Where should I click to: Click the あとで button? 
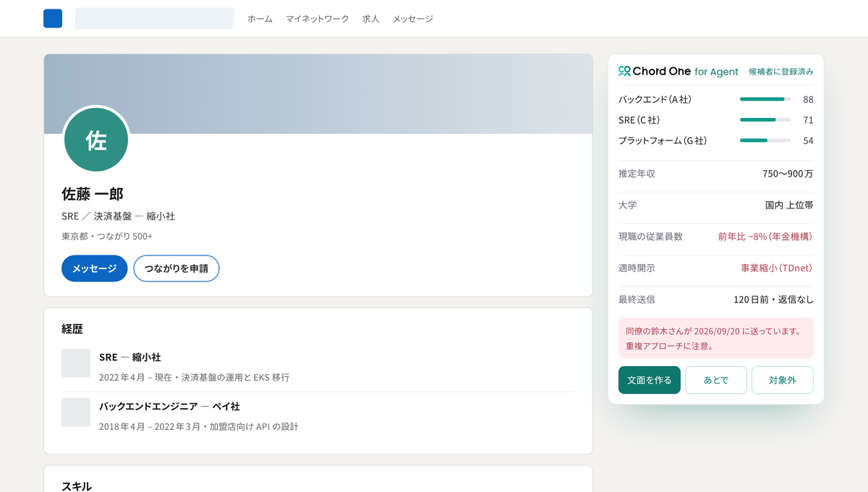[716, 380]
